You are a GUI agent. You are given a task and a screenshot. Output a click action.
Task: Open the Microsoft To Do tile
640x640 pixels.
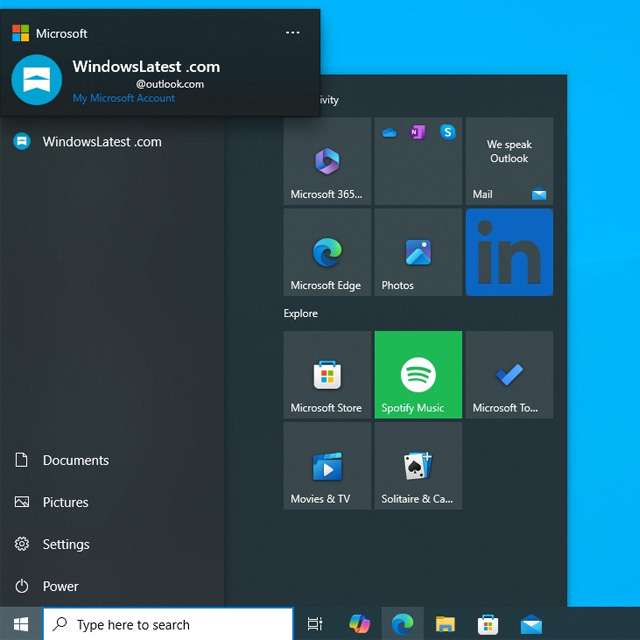click(x=509, y=375)
